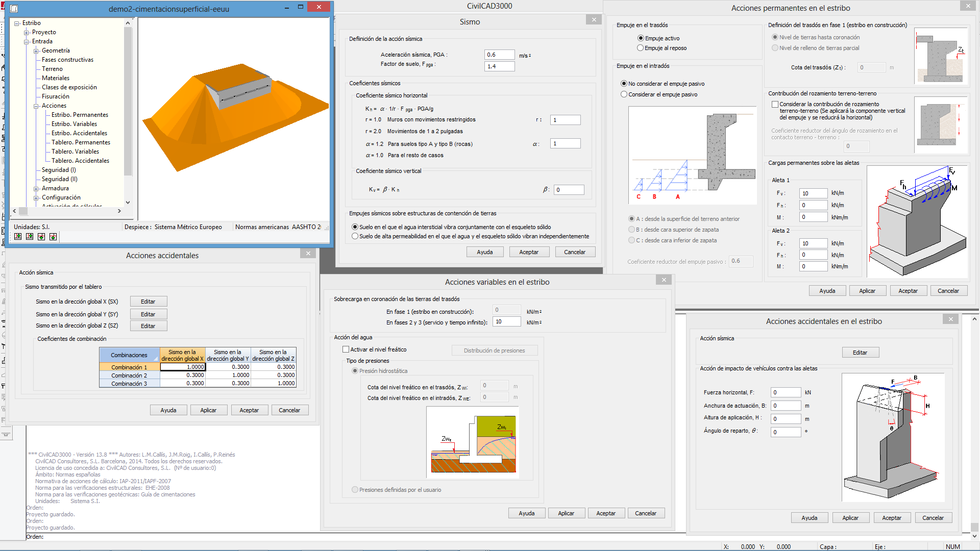The image size is (980, 551).
Task: Click the tree panel horizontal scroll-right arrow
Action: (119, 211)
